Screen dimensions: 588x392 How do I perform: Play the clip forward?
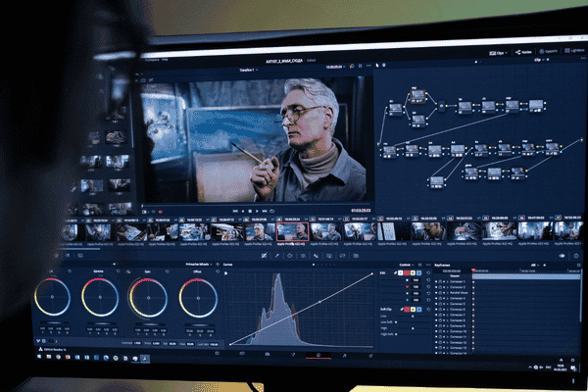(257, 212)
